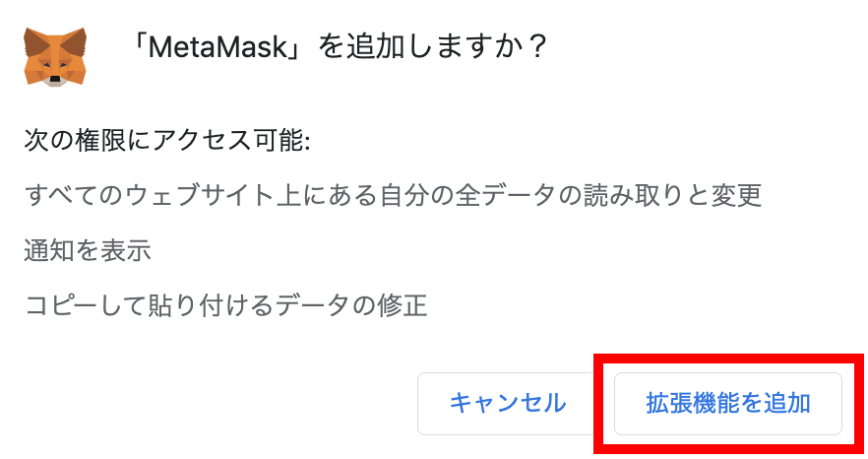Dismiss the dialog using キャンセル
This screenshot has height=459, width=868.
point(507,403)
